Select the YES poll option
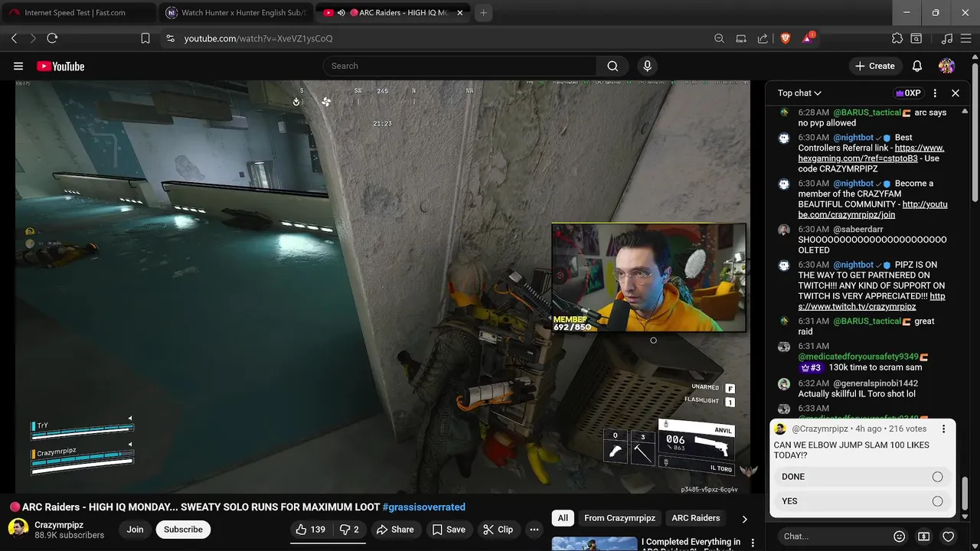The height and width of the screenshot is (551, 980). tap(863, 501)
